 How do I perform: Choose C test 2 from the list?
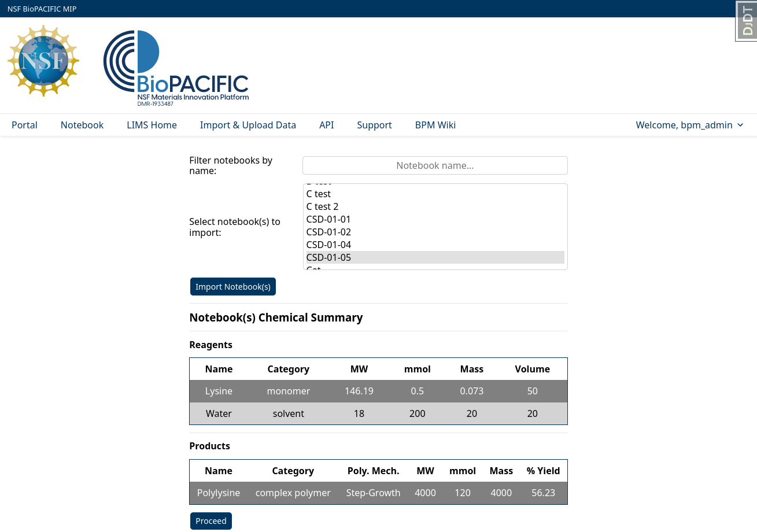pyautogui.click(x=322, y=206)
